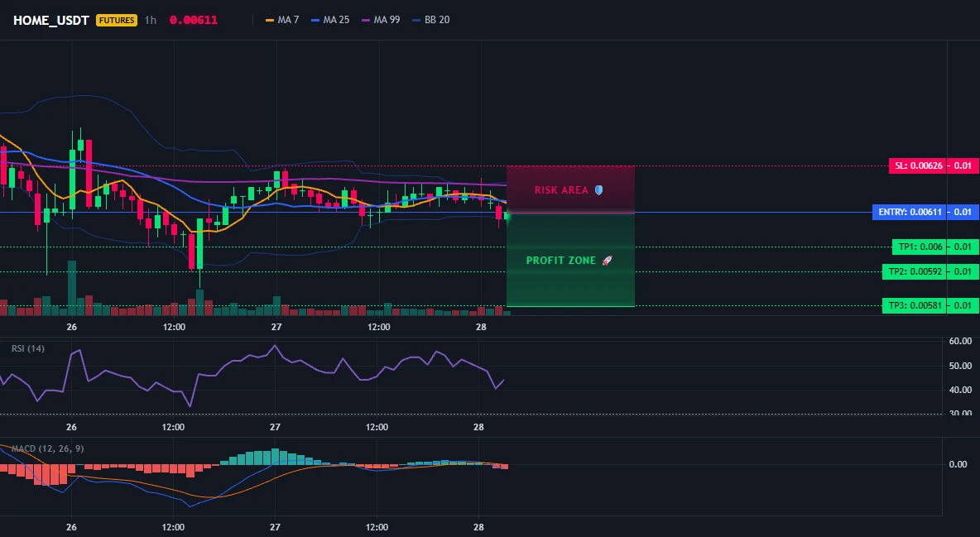Select the 1h timeframe label
Image resolution: width=980 pixels, height=537 pixels.
(x=150, y=20)
